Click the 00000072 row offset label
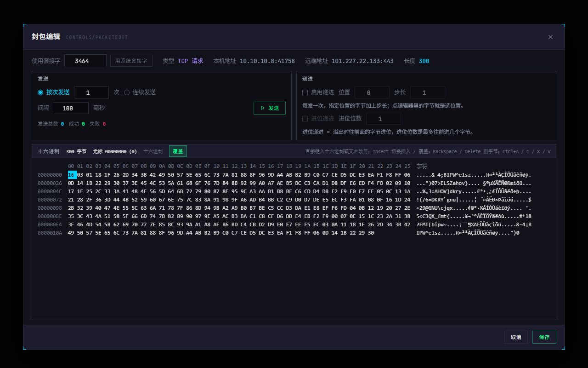 50,200
